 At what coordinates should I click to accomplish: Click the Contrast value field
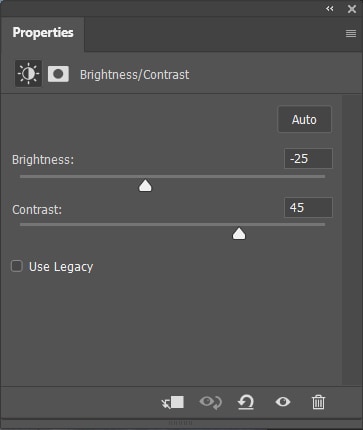pos(308,208)
